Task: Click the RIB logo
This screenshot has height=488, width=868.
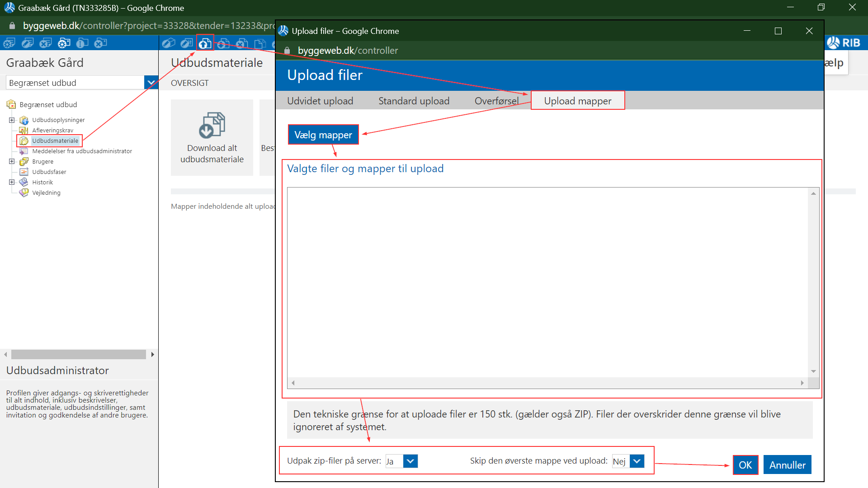Action: coord(844,43)
